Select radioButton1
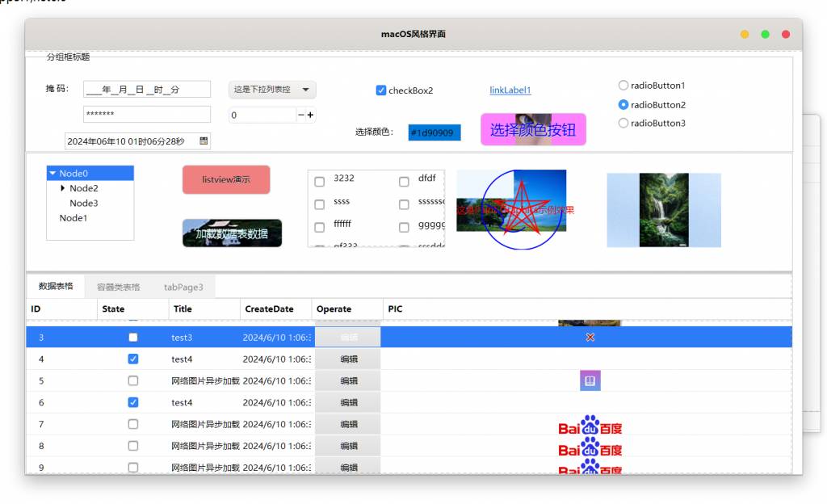The width and height of the screenshot is (827, 504). pos(623,85)
